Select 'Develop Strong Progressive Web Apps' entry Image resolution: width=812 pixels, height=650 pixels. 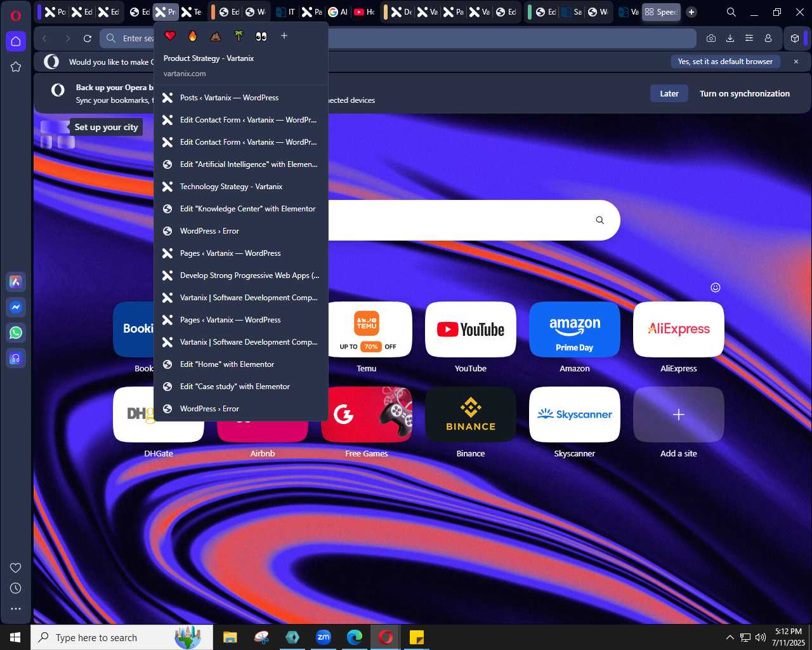pyautogui.click(x=241, y=275)
